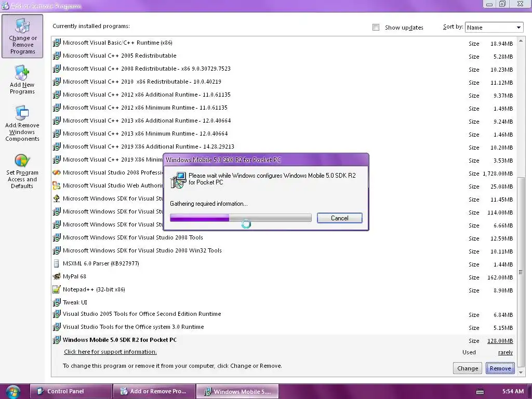
Task: Click icon of Visual C++ 2005 Redistributable
Action: pyautogui.click(x=57, y=56)
